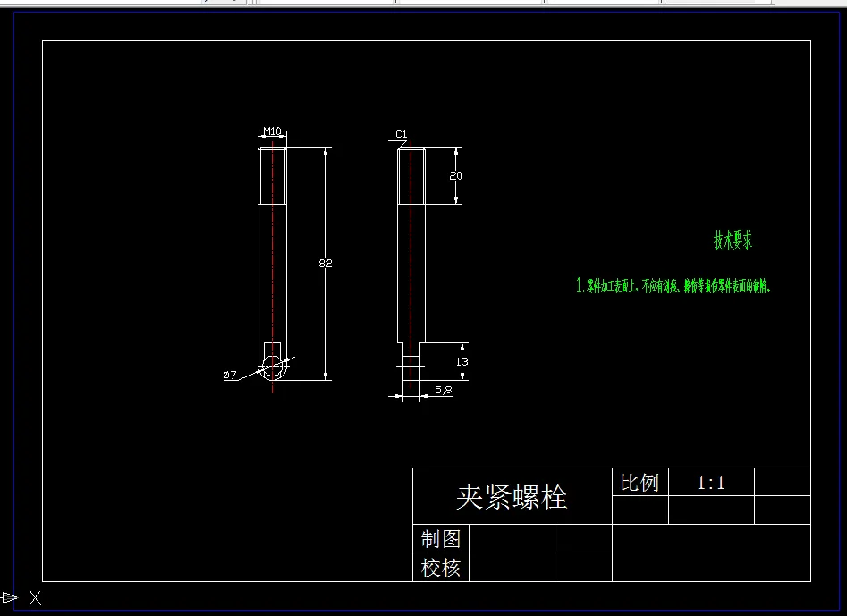Select the 13 dimension value

coord(462,361)
